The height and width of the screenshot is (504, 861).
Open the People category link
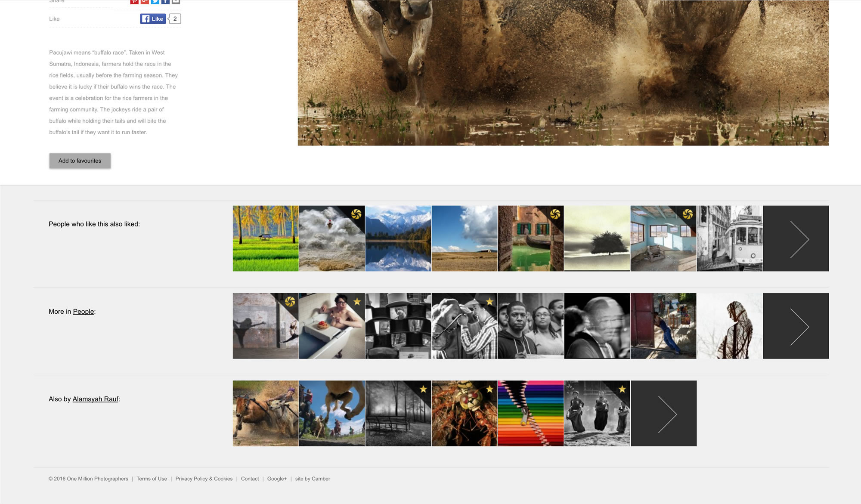(83, 312)
